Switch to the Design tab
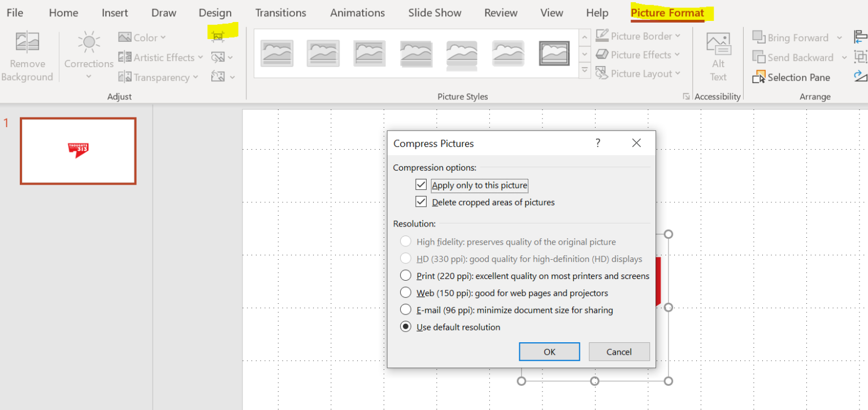This screenshot has width=868, height=410. pyautogui.click(x=215, y=12)
